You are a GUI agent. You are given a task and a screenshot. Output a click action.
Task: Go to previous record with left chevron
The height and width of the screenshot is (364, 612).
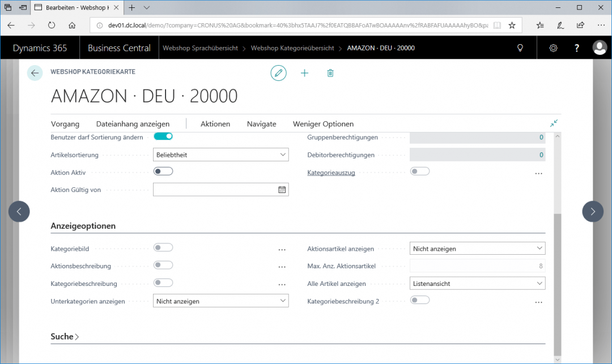click(19, 211)
